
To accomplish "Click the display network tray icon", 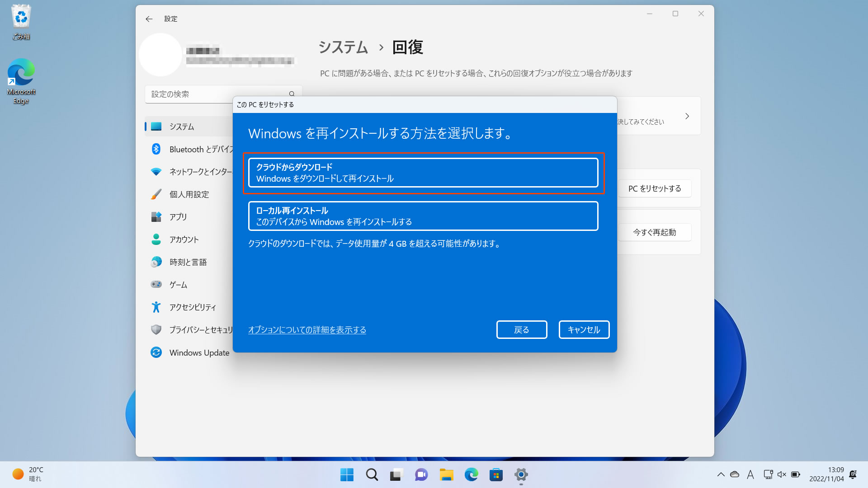I will coord(768,474).
